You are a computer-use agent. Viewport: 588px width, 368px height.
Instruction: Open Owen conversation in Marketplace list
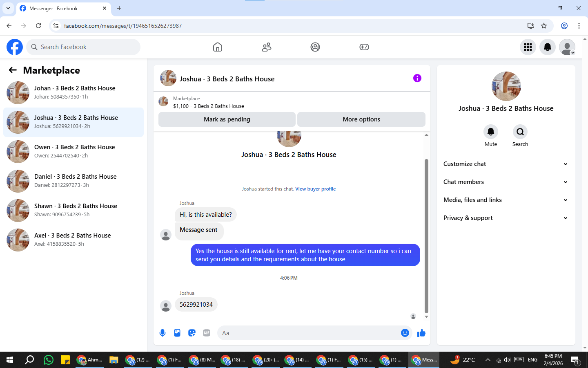pos(73,152)
